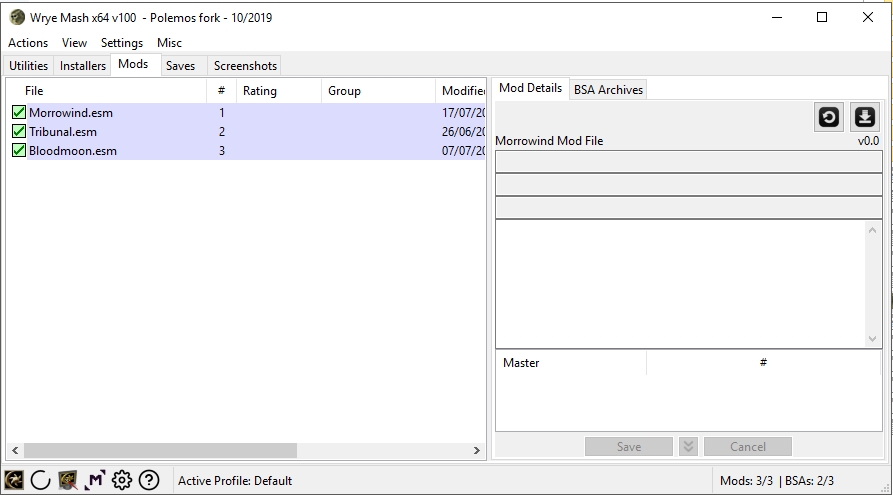Toggle the Tribunal.esm checkbox
Screen dimensions: 893x495
(18, 132)
